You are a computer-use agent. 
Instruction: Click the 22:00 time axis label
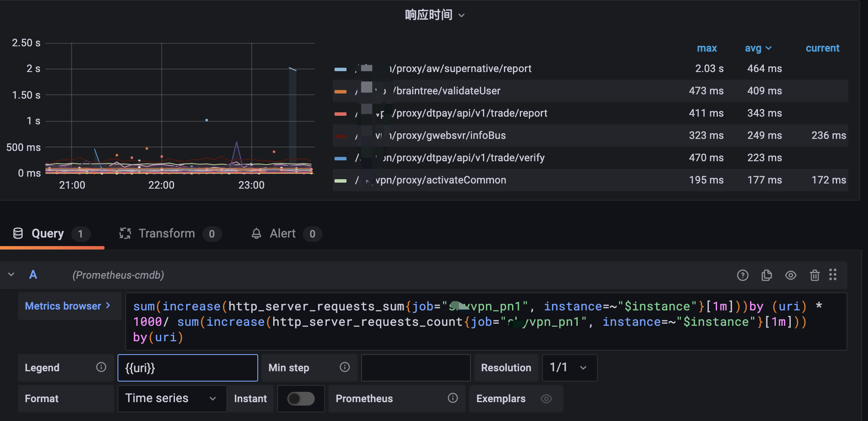coord(161,185)
